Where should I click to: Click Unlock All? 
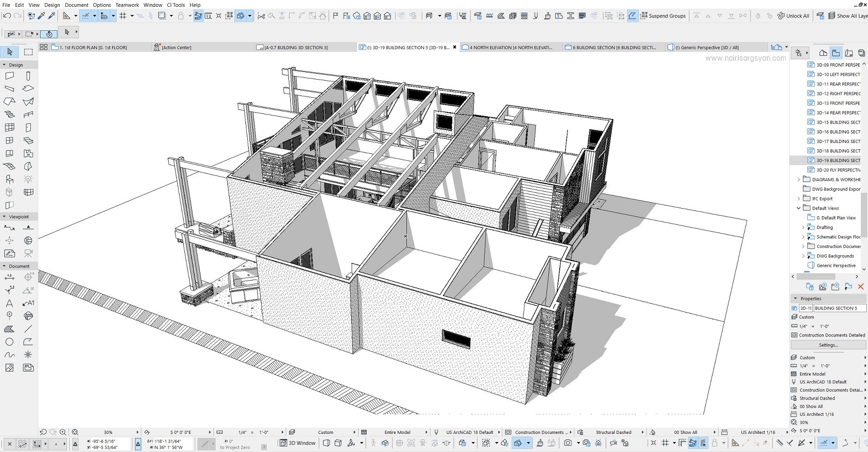pos(793,16)
